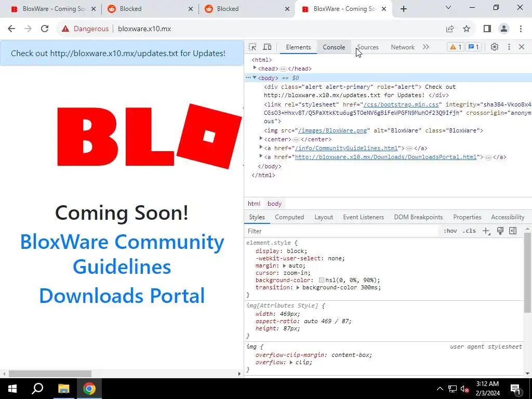Open a new tab with plus button
The width and height of the screenshot is (532, 399).
(x=403, y=9)
